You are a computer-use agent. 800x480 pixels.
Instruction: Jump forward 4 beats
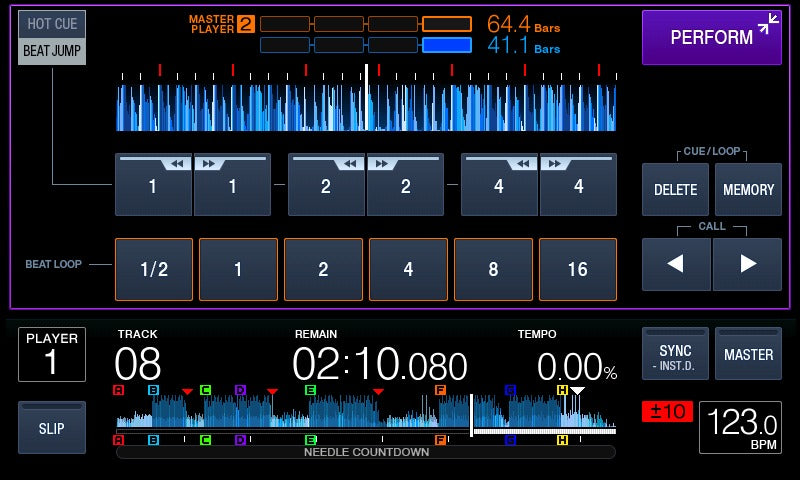[578, 185]
